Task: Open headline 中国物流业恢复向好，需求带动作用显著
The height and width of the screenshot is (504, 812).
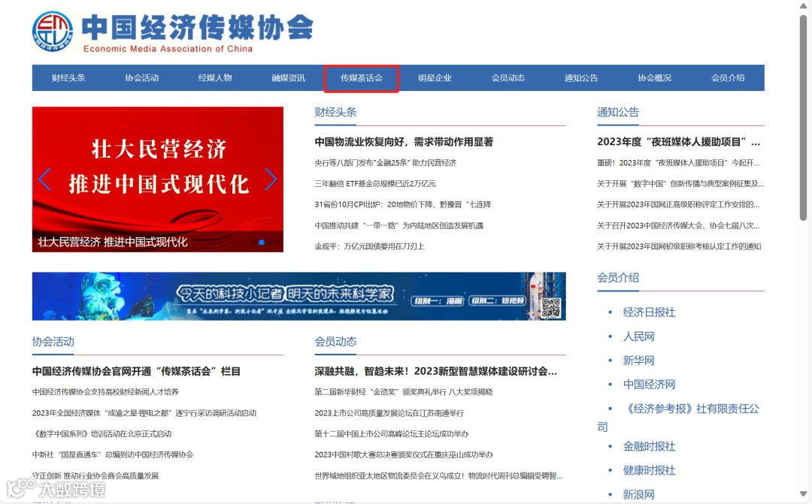Action: click(x=404, y=142)
